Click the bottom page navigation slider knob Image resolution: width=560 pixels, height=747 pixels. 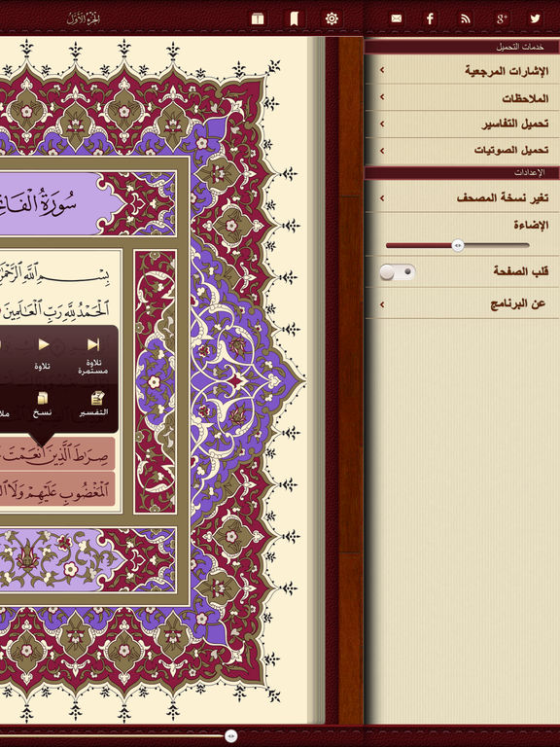(231, 736)
